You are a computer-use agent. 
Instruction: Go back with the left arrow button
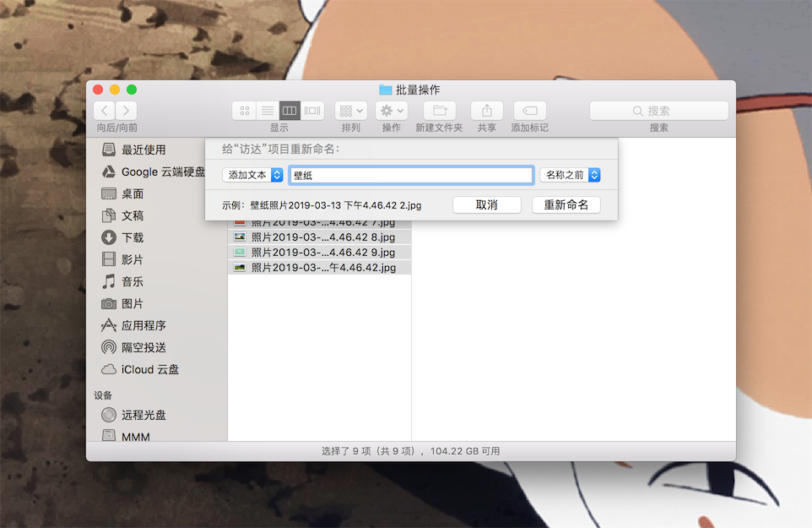105,111
